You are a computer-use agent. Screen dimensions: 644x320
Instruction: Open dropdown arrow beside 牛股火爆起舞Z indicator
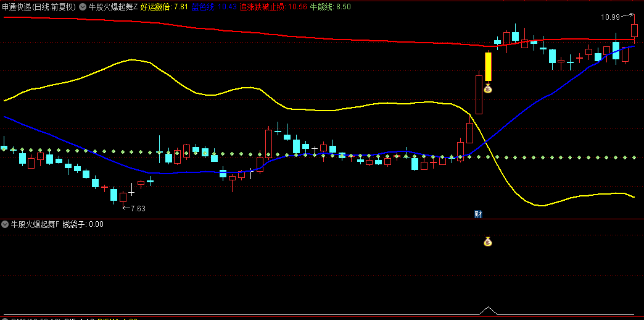(x=83, y=7)
